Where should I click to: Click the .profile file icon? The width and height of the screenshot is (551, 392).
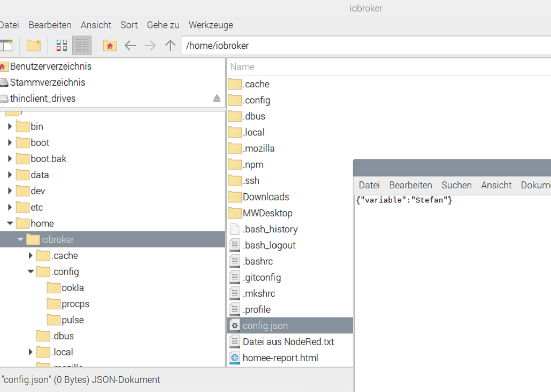point(235,309)
